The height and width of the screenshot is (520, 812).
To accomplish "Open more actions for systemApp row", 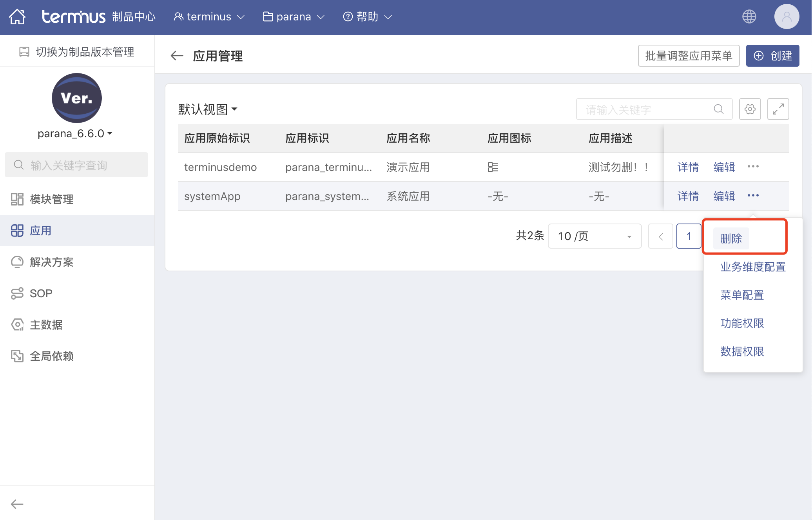I will 753,196.
